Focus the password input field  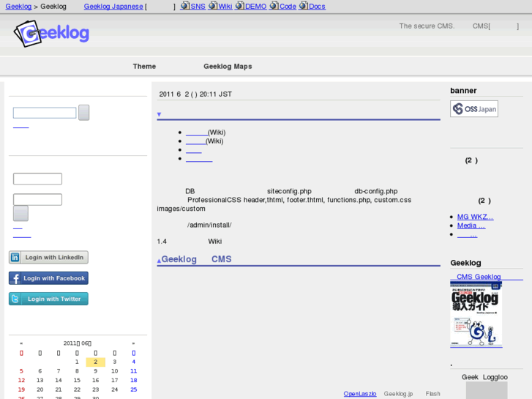tap(37, 199)
